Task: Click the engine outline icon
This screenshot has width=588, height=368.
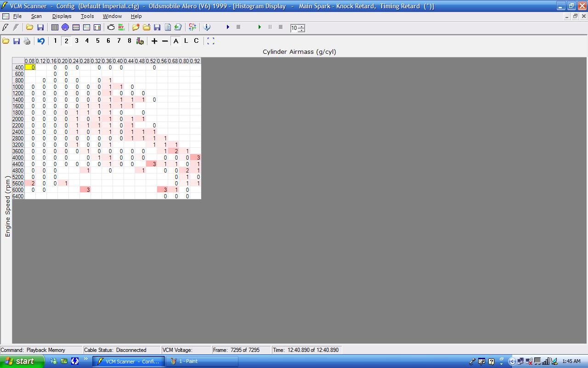Action: (111, 28)
